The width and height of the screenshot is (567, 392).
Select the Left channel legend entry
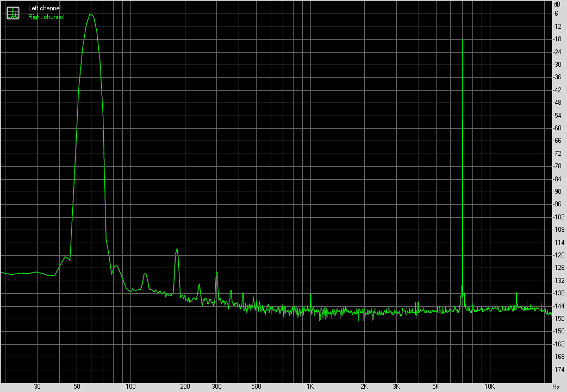[45, 8]
